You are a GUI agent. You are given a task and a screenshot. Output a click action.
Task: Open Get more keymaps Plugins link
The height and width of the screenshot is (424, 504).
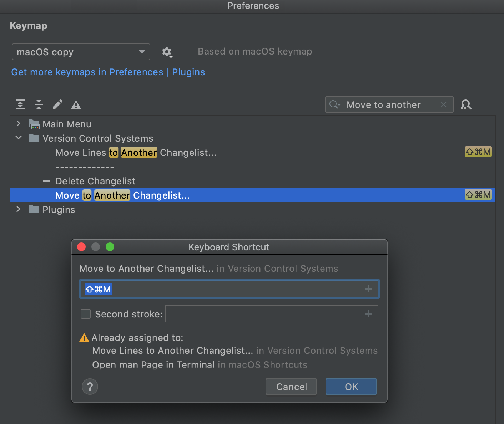108,72
